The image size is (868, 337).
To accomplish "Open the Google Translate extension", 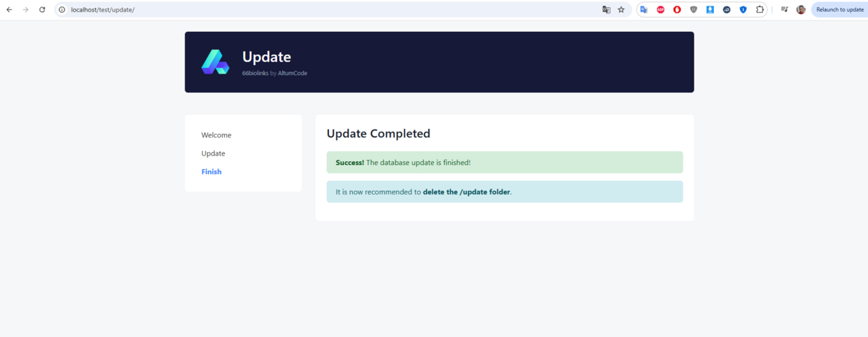I will click(644, 9).
